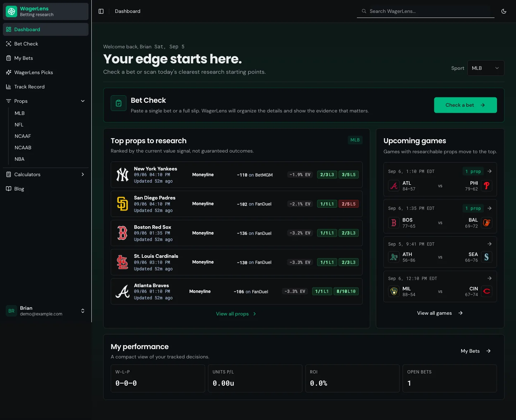Viewport: 516px width, 420px height.
Task: Click the Search WagerLens input field
Action: tap(426, 11)
